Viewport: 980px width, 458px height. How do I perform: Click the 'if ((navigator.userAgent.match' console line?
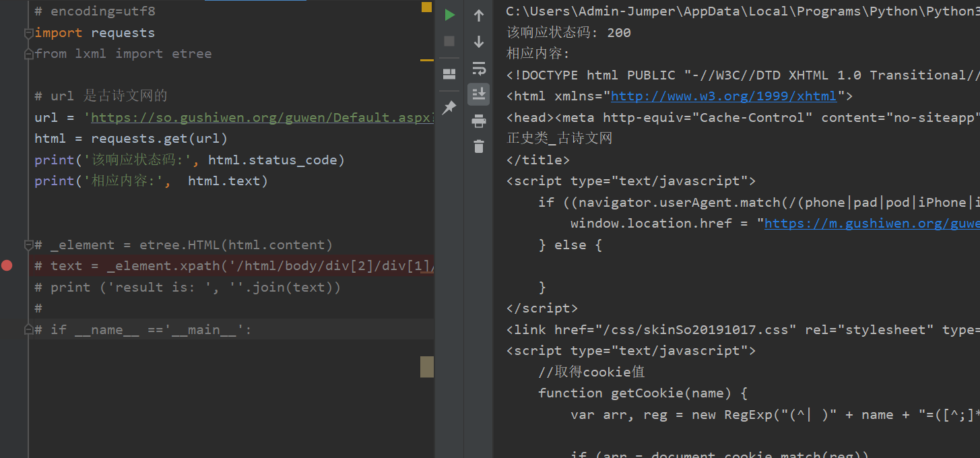[x=759, y=202]
